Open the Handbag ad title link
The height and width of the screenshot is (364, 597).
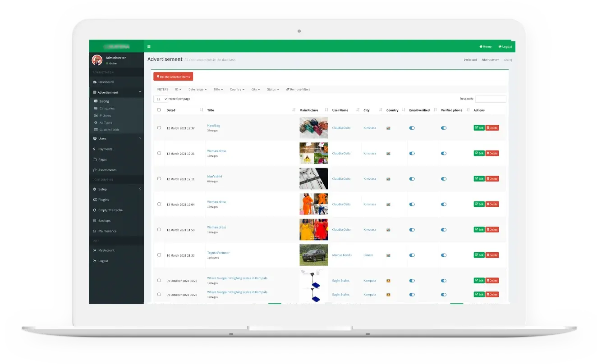tap(214, 125)
